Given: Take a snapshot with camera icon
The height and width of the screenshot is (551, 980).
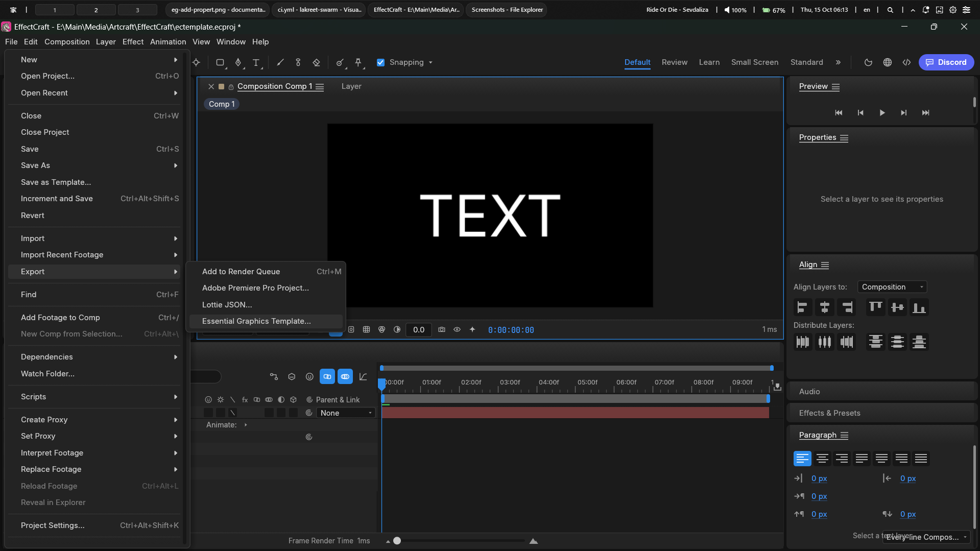Looking at the screenshot, I should (442, 330).
